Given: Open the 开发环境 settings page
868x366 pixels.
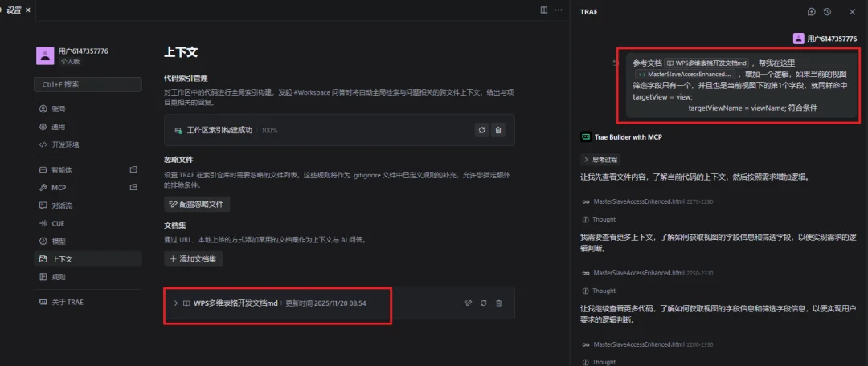Looking at the screenshot, I should (x=88, y=144).
